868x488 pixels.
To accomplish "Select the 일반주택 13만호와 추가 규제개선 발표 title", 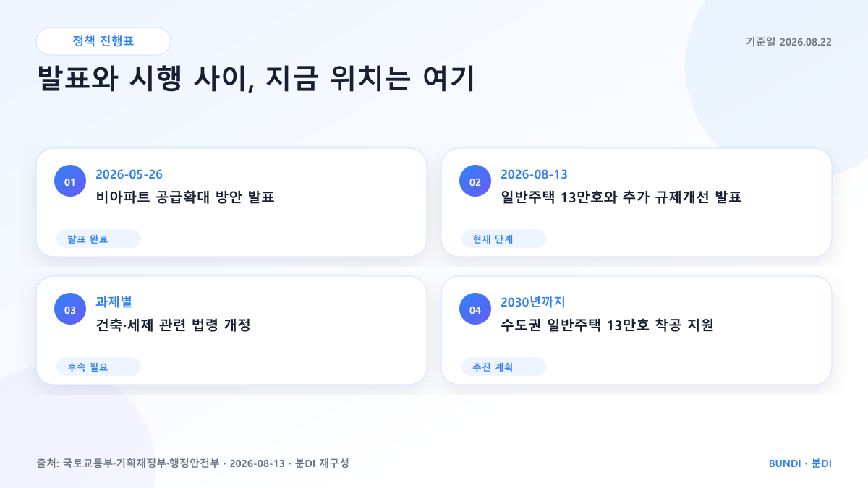I will tap(621, 197).
